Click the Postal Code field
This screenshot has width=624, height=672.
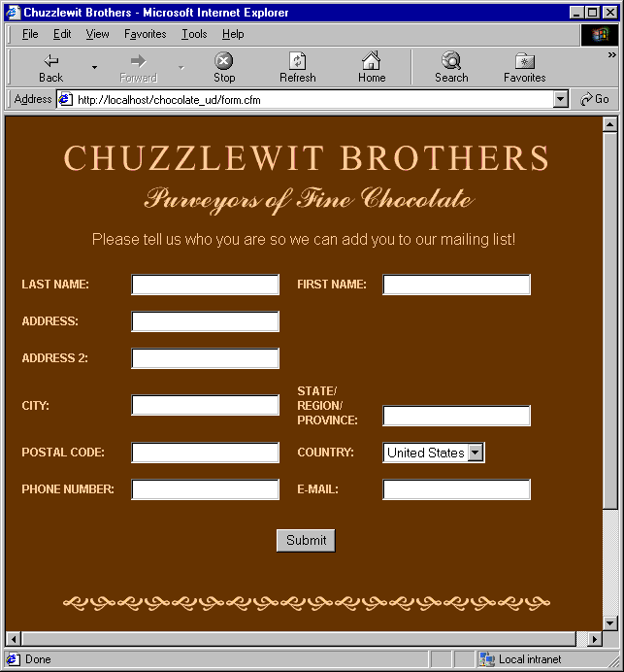205,453
